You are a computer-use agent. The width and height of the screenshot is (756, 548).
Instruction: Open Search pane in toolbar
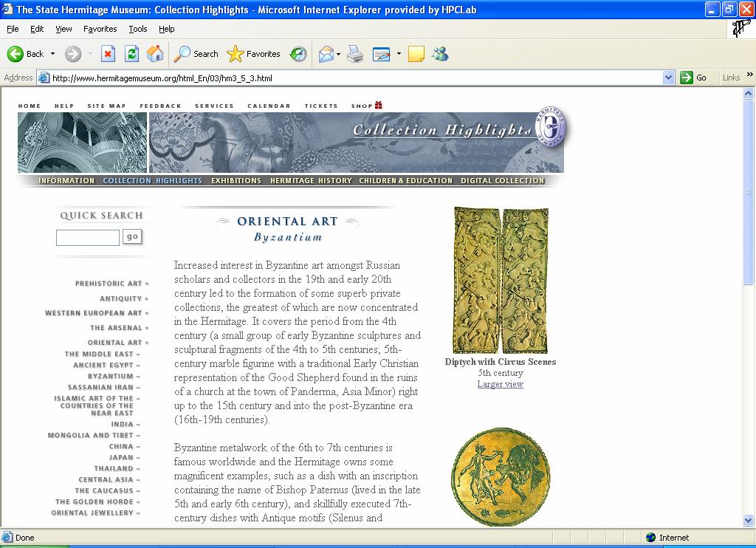point(196,54)
